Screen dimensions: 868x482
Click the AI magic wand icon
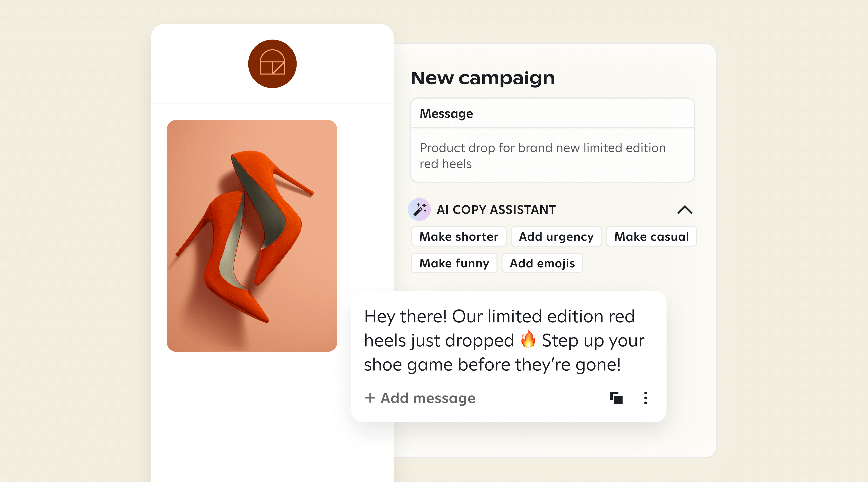pos(419,209)
